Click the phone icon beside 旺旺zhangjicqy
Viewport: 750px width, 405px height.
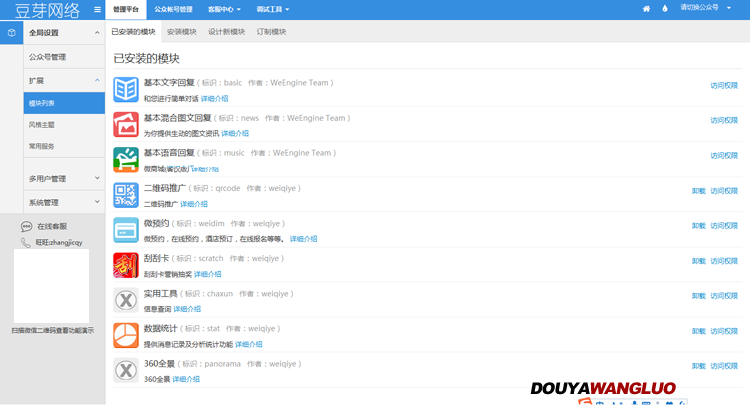point(25,242)
